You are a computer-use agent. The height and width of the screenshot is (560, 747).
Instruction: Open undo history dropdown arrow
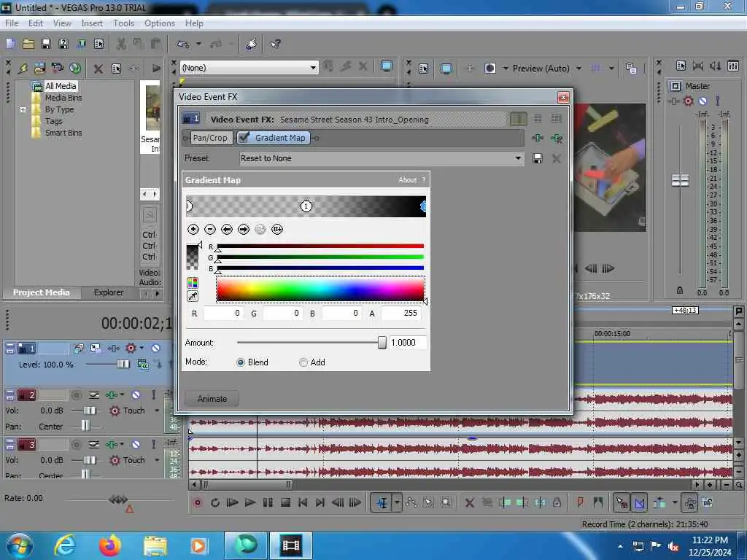click(x=198, y=44)
